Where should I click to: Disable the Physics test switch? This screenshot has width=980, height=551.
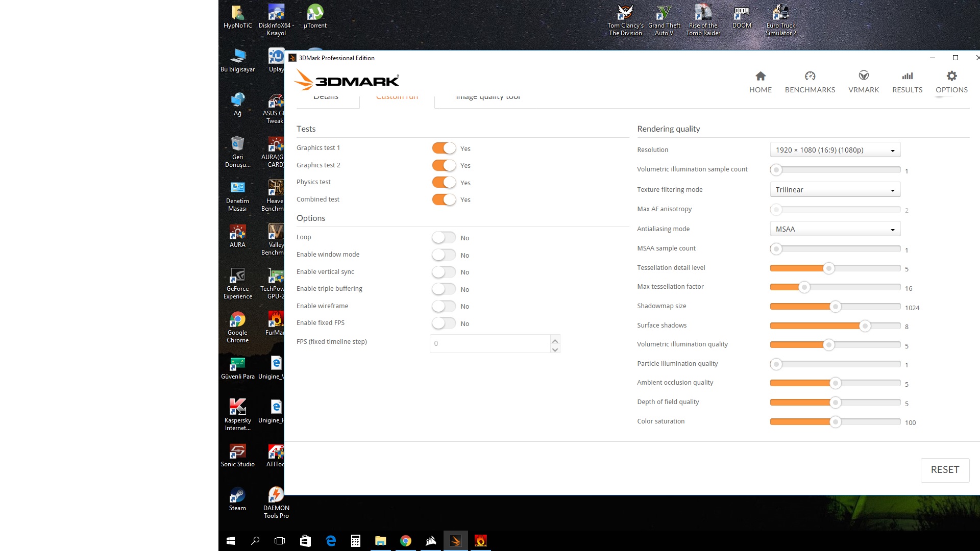(444, 182)
